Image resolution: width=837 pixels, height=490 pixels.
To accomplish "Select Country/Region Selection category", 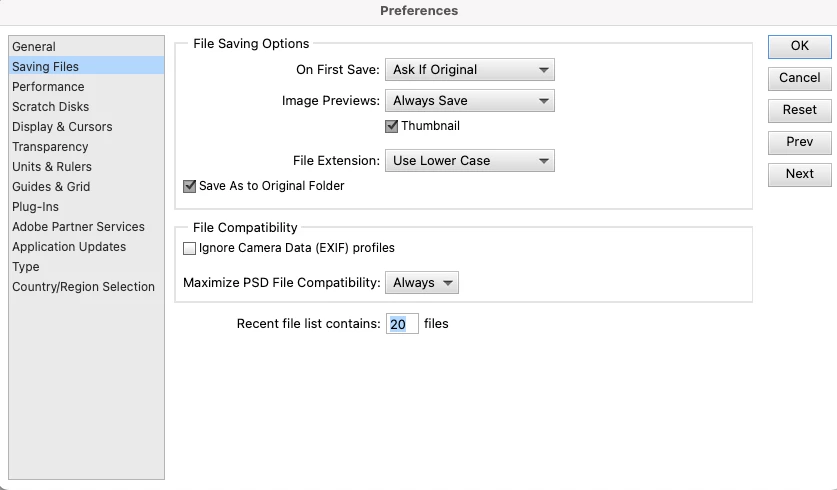I will (x=83, y=287).
